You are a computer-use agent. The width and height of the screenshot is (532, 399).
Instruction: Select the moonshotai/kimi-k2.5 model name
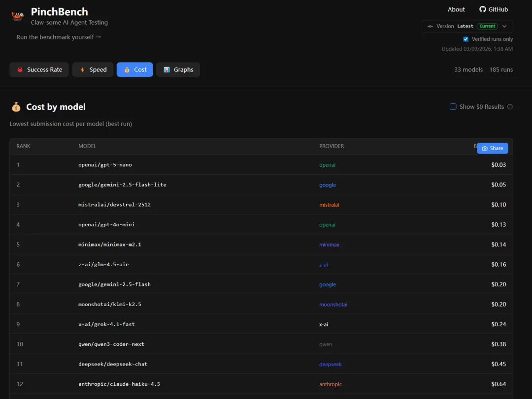[109, 305]
